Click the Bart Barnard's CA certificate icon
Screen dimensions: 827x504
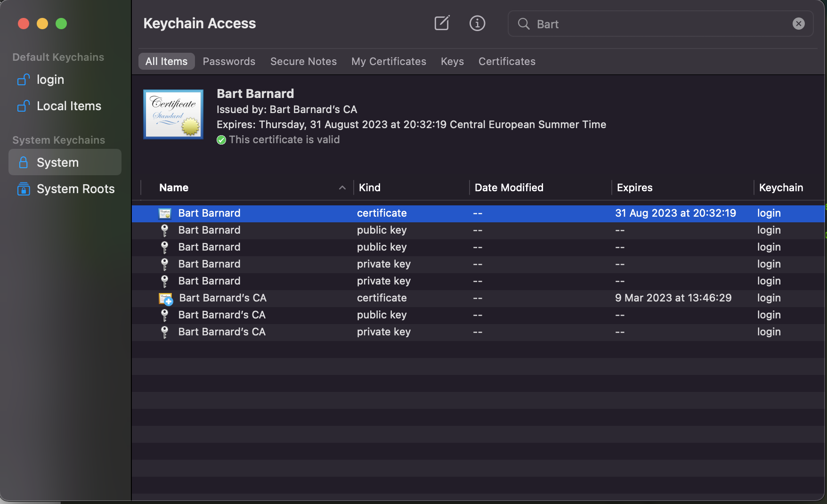(165, 298)
